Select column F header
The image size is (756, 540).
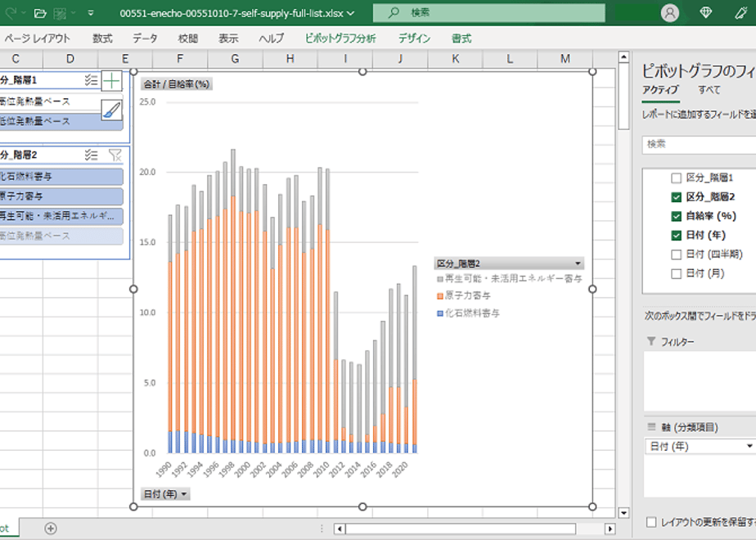click(180, 59)
